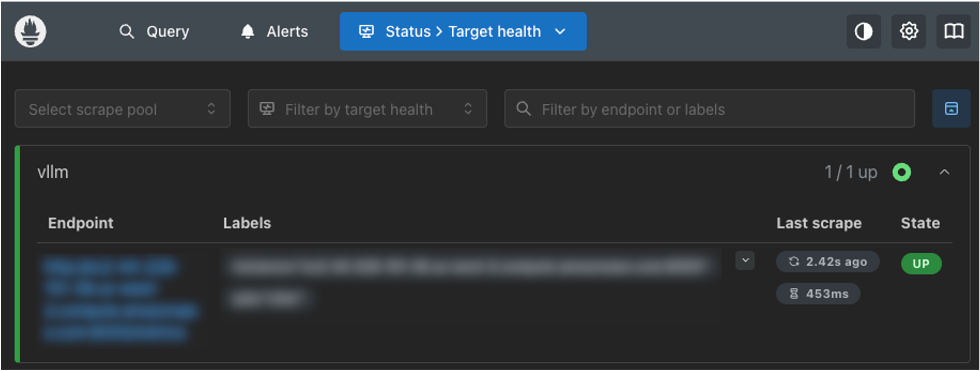980x371 pixels.
Task: Click the green health ring indicator
Action: [901, 172]
